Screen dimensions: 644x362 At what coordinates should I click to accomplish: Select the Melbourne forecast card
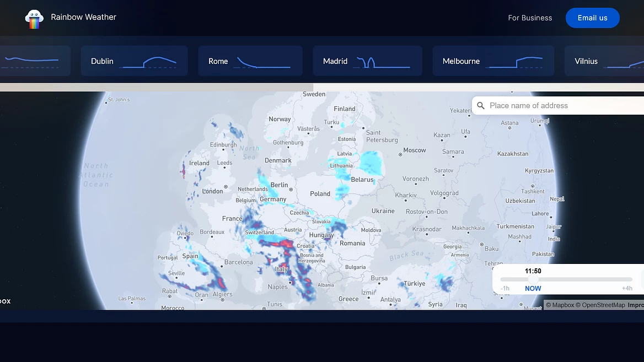[492, 61]
